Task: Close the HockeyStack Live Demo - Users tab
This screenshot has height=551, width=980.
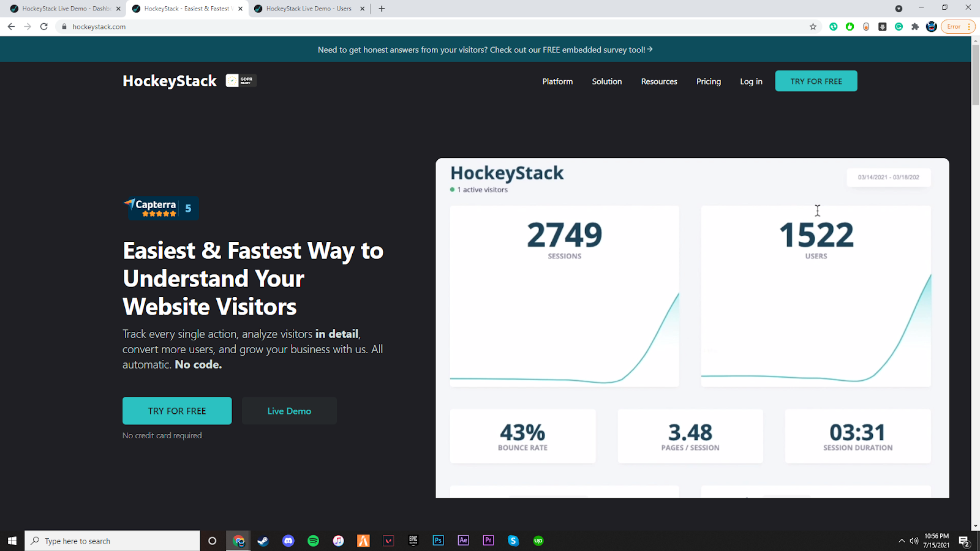Action: 362,9
